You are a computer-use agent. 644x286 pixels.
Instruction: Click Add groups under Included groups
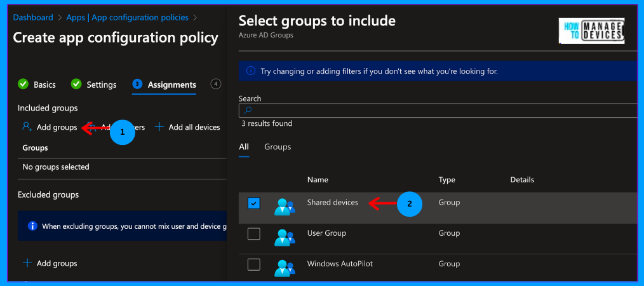pos(57,127)
